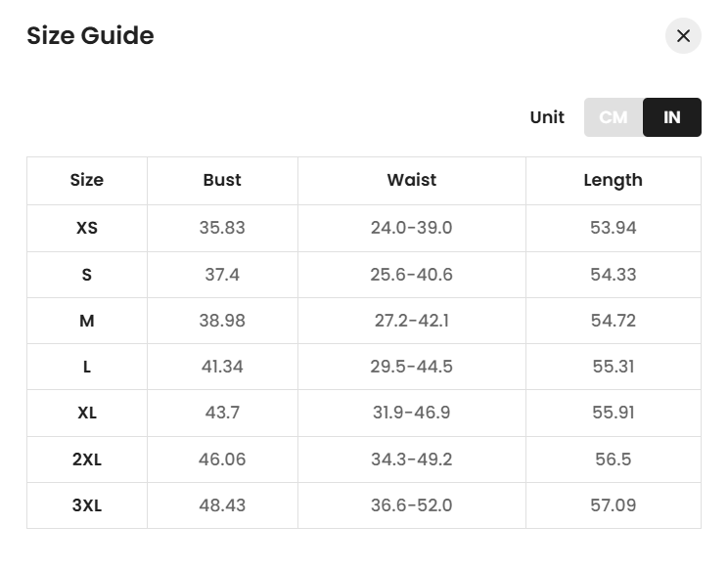Select the XL size row label

pos(87,413)
